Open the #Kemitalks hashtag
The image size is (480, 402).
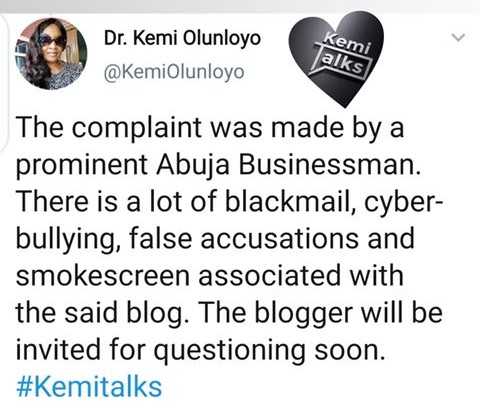pos(89,387)
